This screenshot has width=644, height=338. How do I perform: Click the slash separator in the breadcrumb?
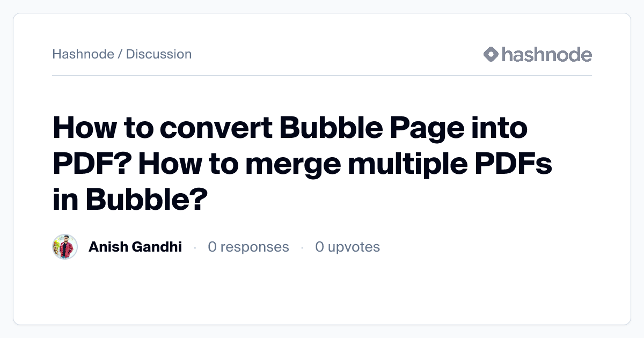point(120,54)
